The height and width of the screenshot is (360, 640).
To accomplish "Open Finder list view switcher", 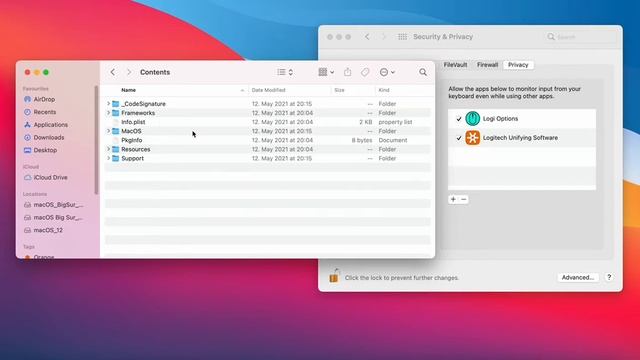I will click(285, 72).
